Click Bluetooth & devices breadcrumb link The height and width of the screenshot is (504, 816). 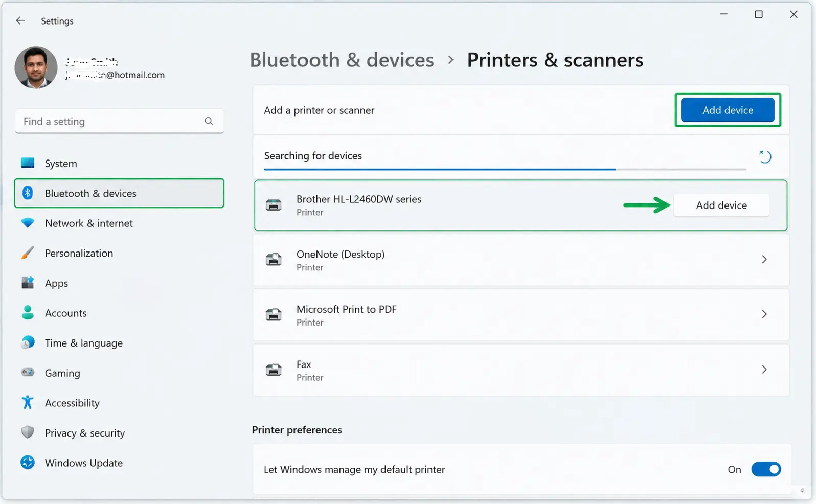click(x=342, y=60)
